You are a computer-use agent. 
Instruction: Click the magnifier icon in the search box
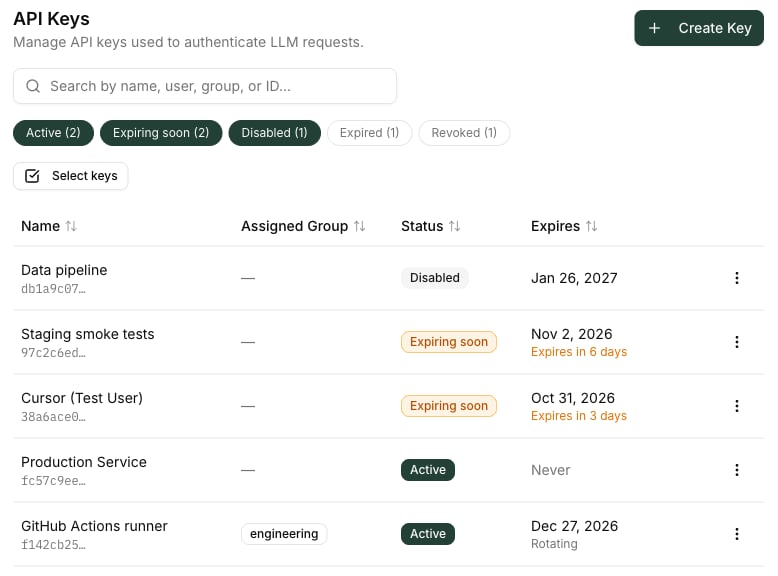click(x=33, y=86)
